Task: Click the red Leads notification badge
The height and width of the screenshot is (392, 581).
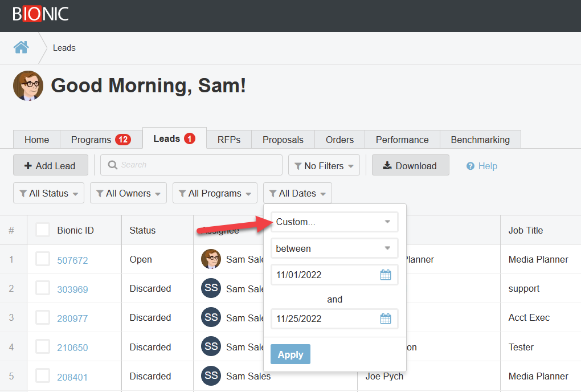Action: [x=190, y=138]
